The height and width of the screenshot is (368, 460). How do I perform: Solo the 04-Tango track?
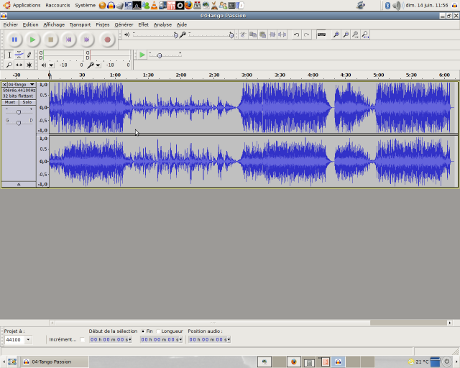pos(27,102)
